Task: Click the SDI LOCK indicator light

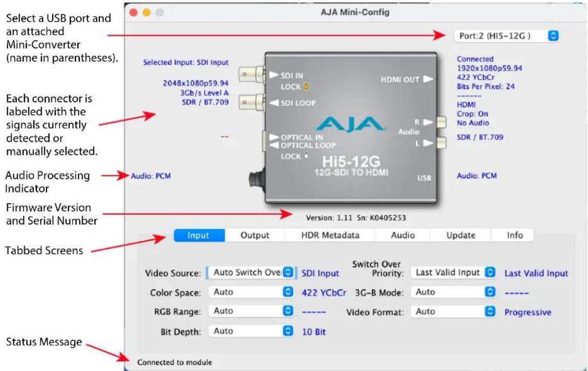Action: click(x=306, y=87)
